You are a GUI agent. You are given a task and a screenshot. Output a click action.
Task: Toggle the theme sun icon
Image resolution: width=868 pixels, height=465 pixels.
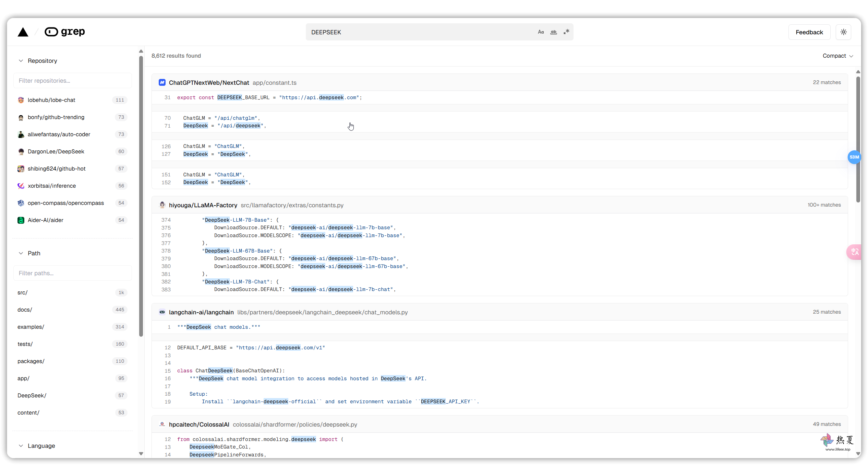[x=843, y=32]
